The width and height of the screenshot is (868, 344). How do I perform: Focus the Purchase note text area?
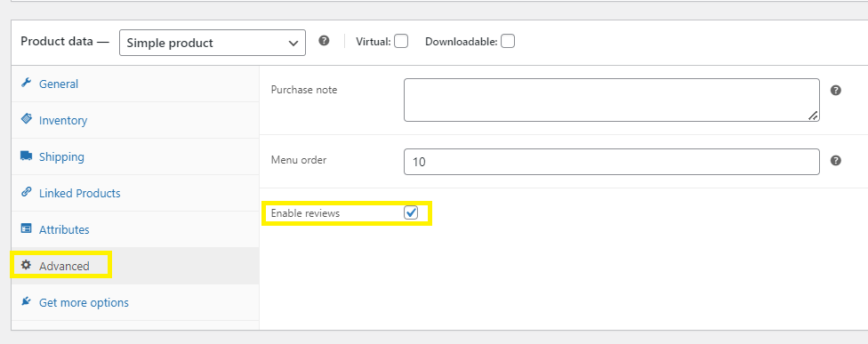pyautogui.click(x=612, y=100)
